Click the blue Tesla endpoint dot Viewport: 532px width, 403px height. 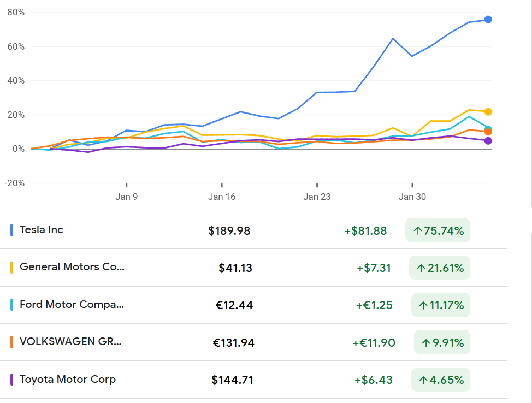coord(488,19)
